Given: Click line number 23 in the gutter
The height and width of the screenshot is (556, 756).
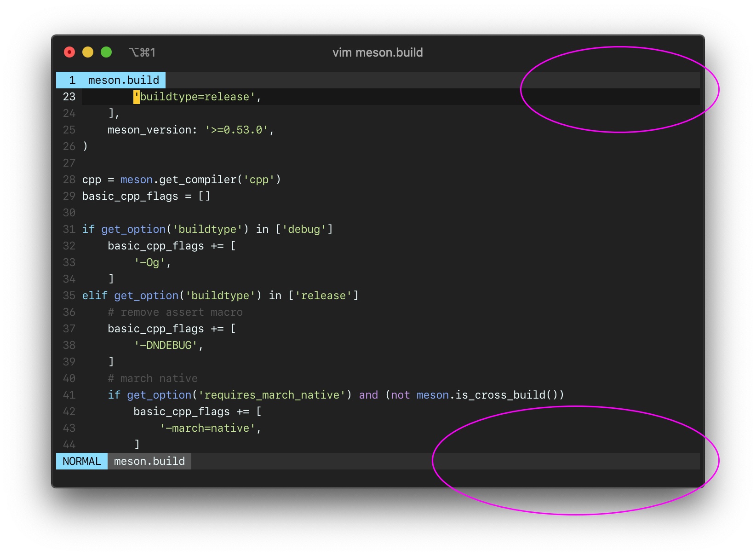Looking at the screenshot, I should pyautogui.click(x=69, y=97).
